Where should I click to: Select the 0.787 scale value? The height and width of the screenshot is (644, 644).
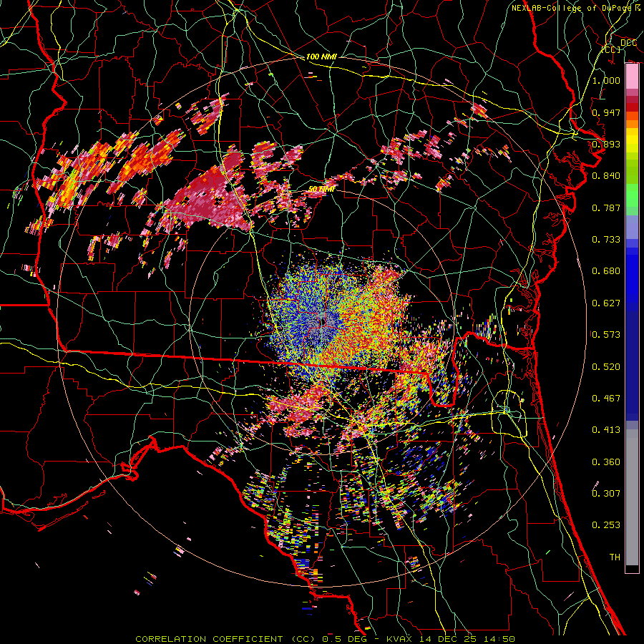(x=606, y=208)
